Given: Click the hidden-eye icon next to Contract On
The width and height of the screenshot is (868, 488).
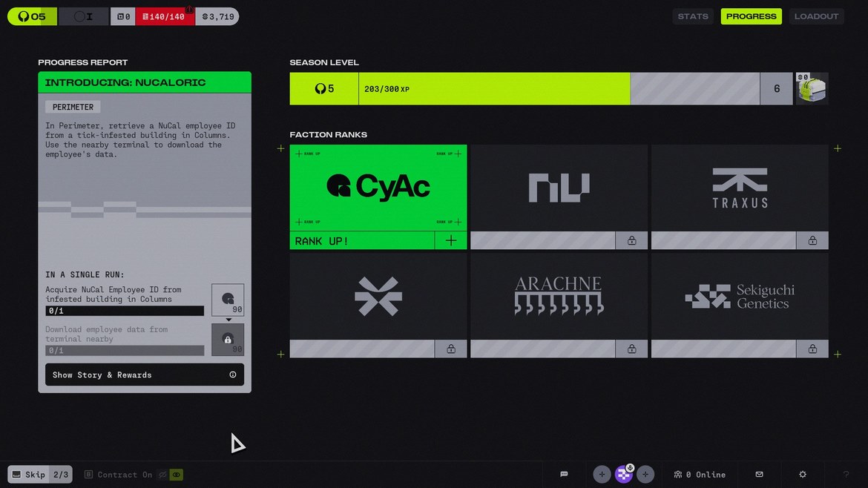Looking at the screenshot, I should pos(162,475).
